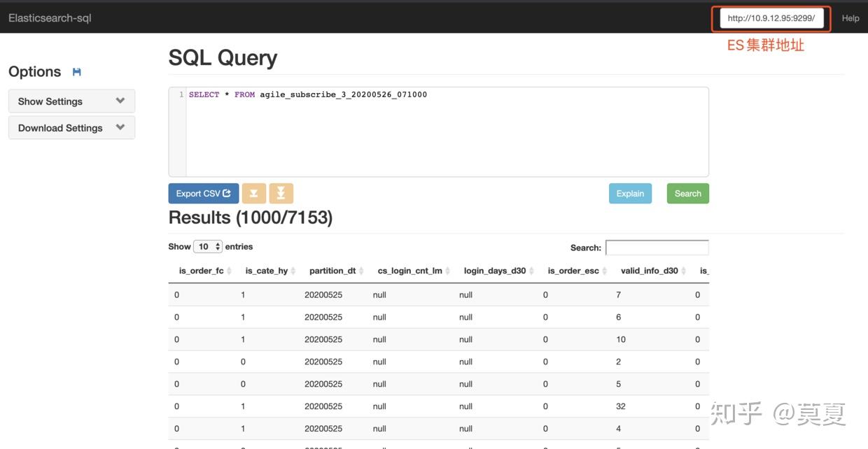Sort by the partition_dt column
The image size is (868, 449).
click(337, 271)
